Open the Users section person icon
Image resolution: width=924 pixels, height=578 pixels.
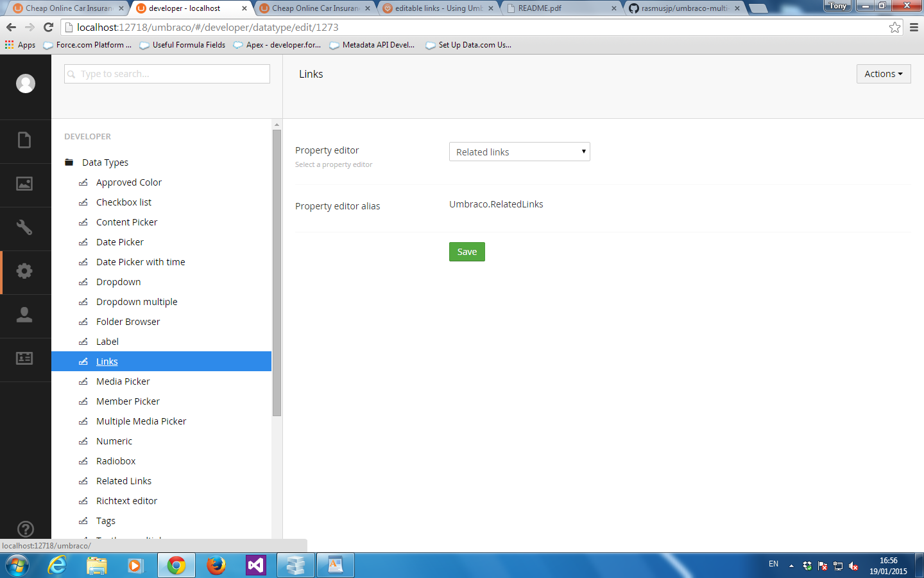(x=24, y=315)
